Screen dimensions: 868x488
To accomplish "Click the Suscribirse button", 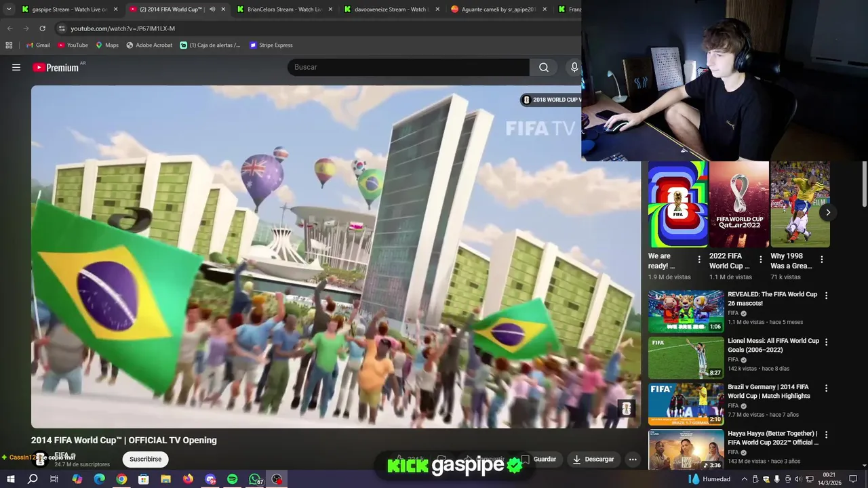I will click(145, 459).
